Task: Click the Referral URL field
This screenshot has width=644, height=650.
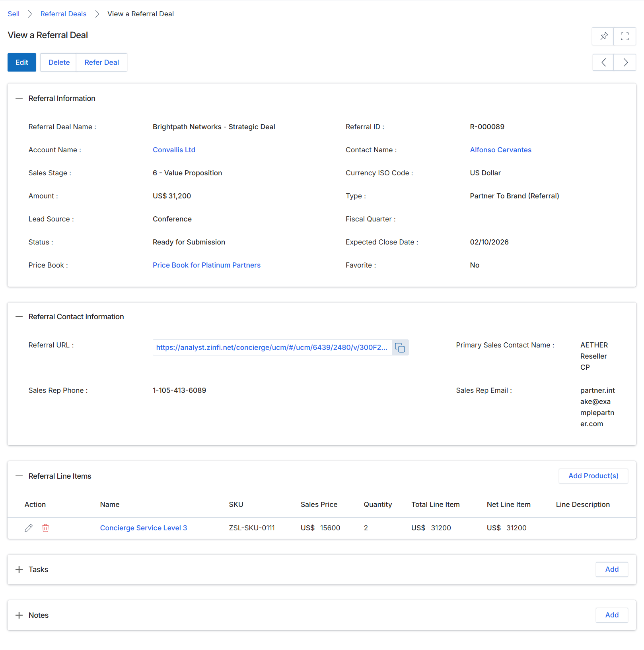Action: 272,347
